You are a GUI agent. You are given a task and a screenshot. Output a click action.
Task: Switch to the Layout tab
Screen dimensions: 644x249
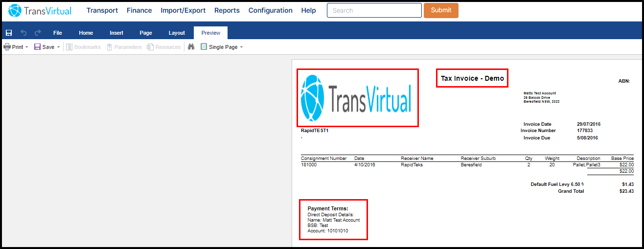[177, 33]
